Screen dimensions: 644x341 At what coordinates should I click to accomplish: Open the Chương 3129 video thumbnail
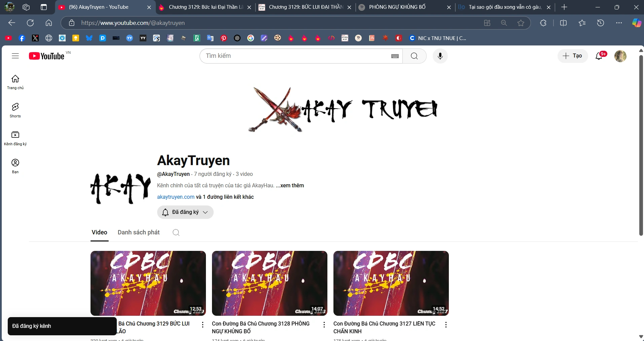pyautogui.click(x=148, y=283)
